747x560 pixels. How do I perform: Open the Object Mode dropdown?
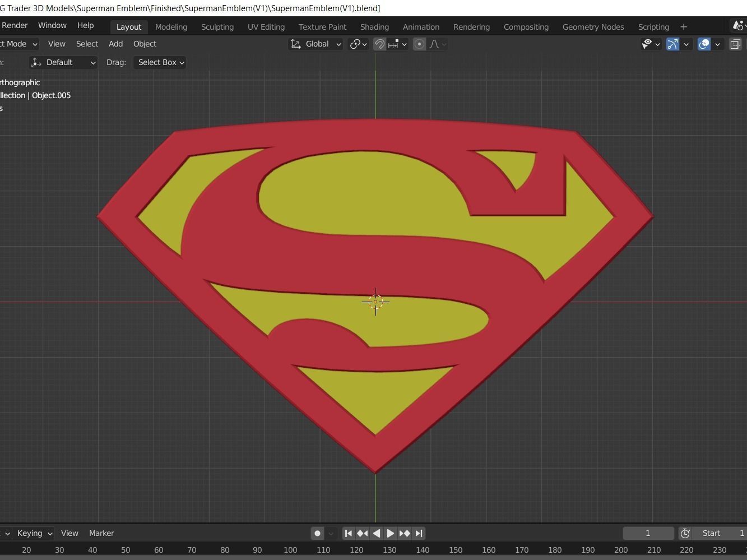click(x=18, y=44)
